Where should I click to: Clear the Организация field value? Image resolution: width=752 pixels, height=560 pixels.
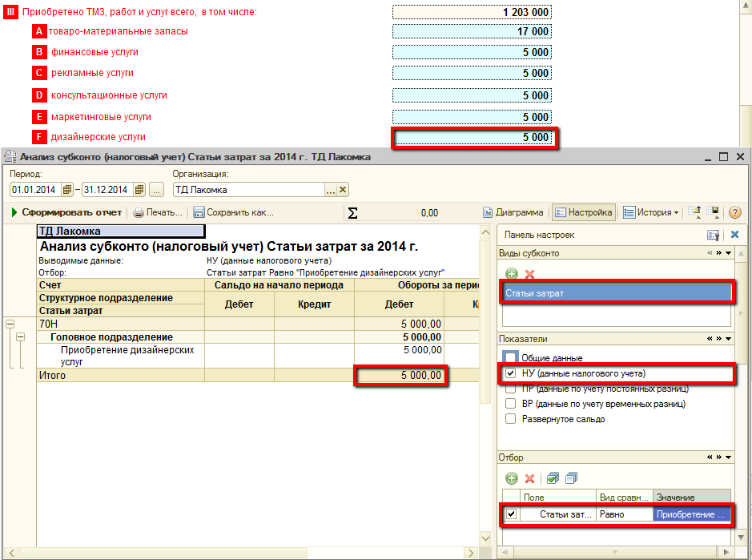[x=343, y=190]
